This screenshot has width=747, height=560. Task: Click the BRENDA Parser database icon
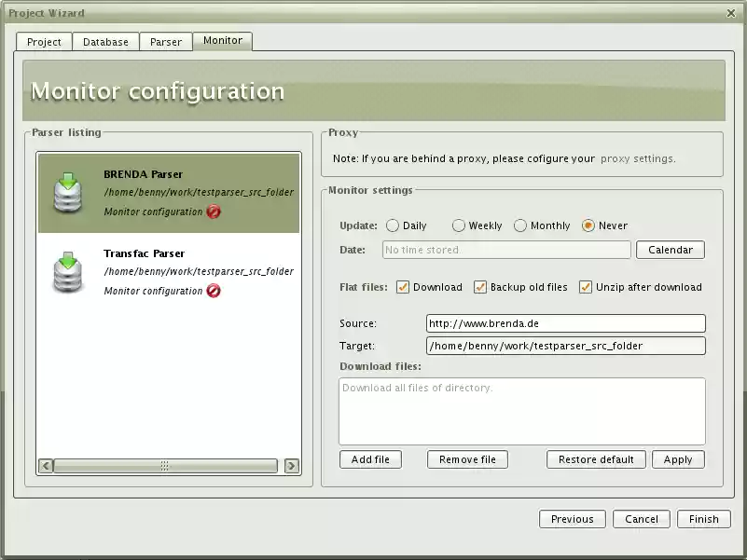coord(67,192)
